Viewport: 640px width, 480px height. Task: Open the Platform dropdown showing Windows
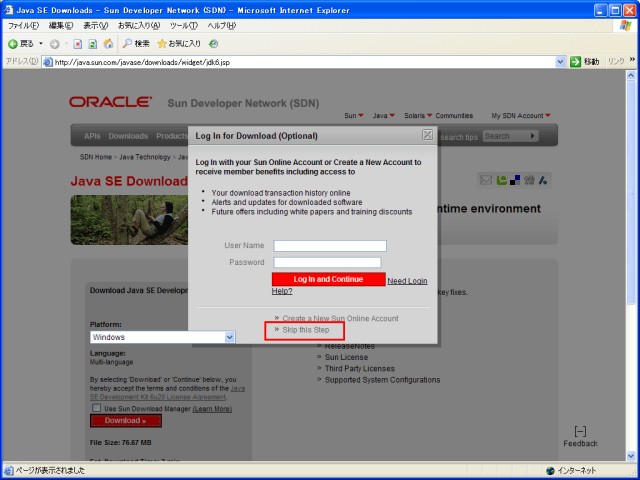pos(162,337)
